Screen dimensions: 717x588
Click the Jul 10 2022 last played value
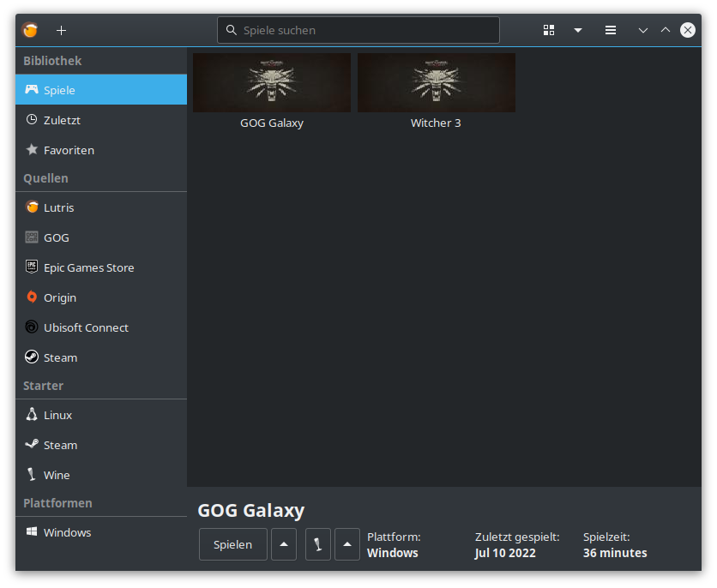point(505,553)
